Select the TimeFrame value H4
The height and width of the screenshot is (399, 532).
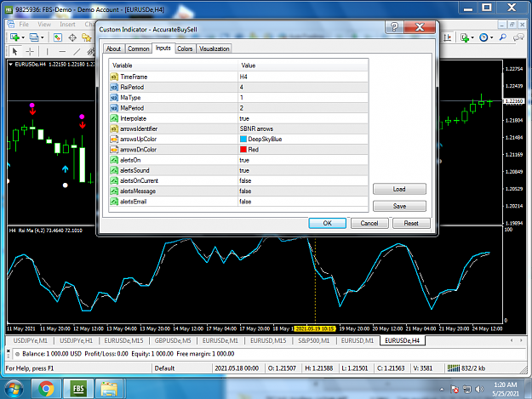tap(303, 77)
